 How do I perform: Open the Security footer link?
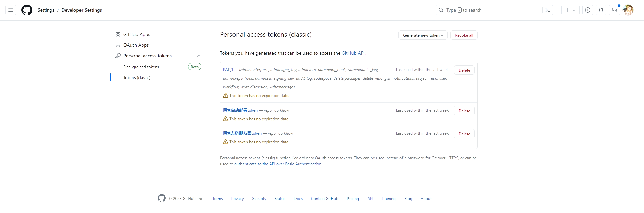259,199
